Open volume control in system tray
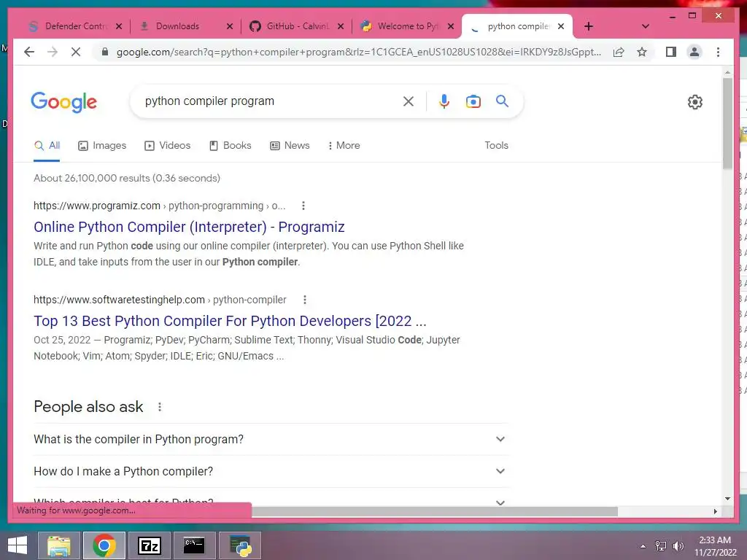747x560 pixels. (678, 546)
